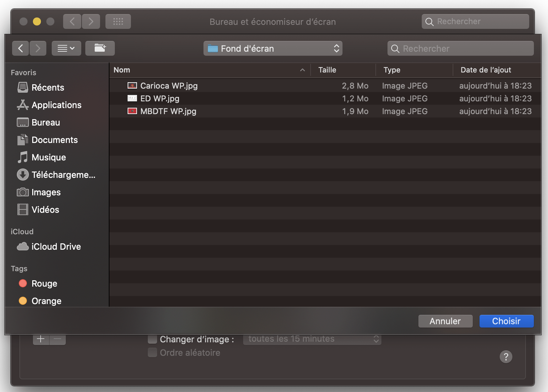Open the list view options menu
This screenshot has width=548, height=392.
[66, 48]
